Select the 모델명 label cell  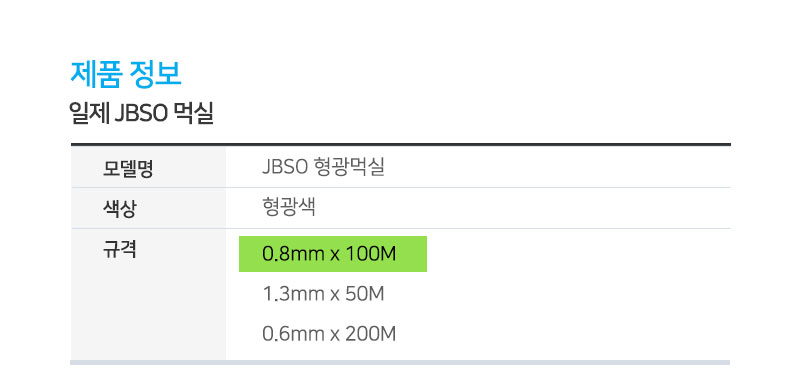148,167
